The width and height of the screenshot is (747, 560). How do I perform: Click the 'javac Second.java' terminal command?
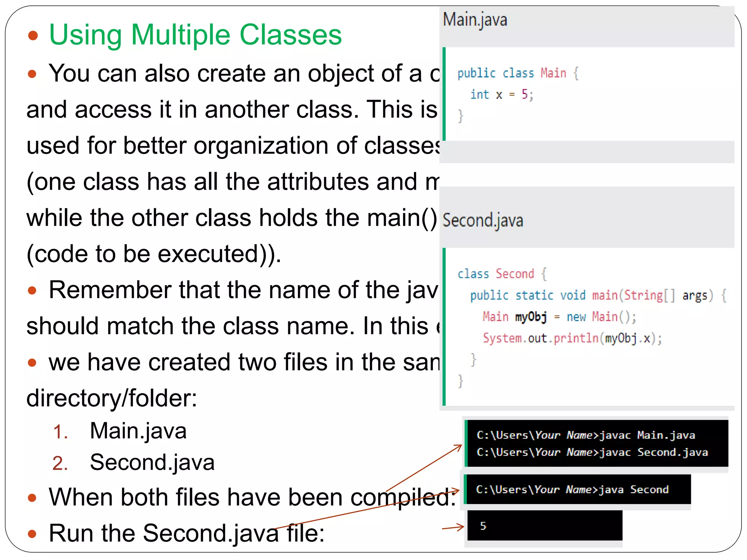[592, 452]
